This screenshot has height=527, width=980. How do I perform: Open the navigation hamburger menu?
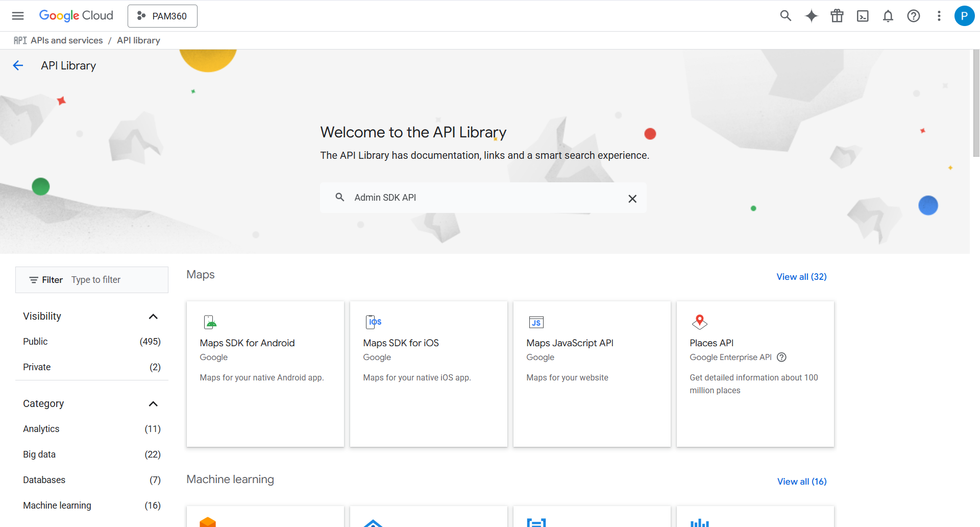pos(18,16)
